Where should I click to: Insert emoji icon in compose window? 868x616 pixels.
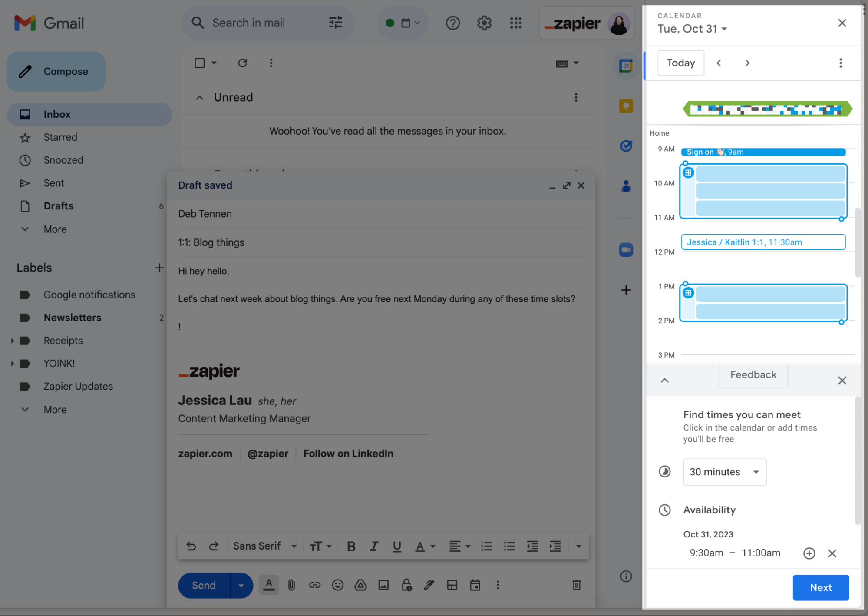tap(337, 586)
